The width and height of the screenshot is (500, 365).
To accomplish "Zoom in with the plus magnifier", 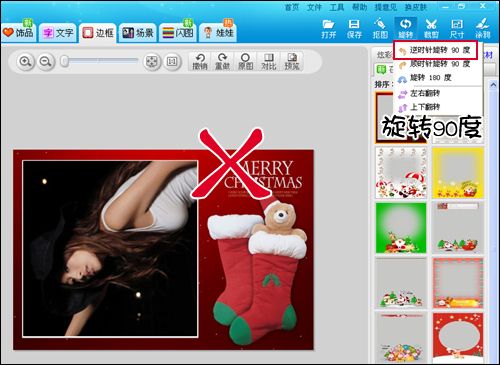I will click(26, 62).
